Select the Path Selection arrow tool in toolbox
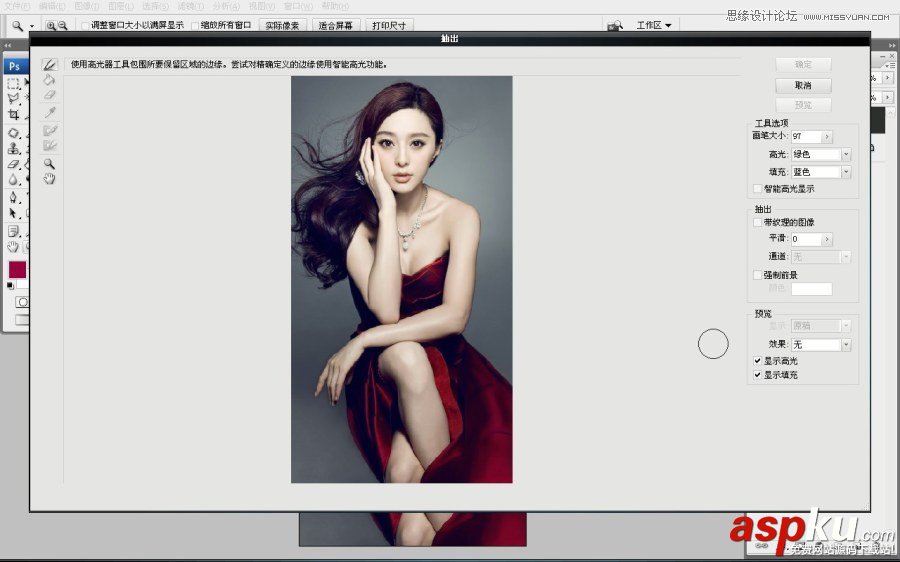900x562 pixels. pos(13,214)
